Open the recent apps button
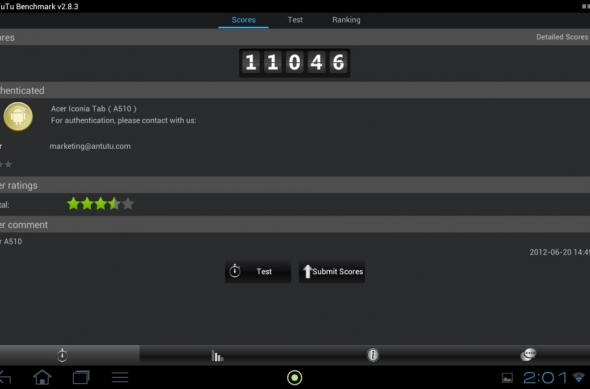Screen dimensions: 590x389 [81, 377]
